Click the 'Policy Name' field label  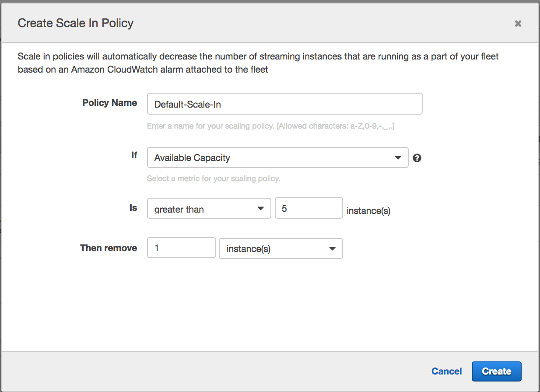109,103
